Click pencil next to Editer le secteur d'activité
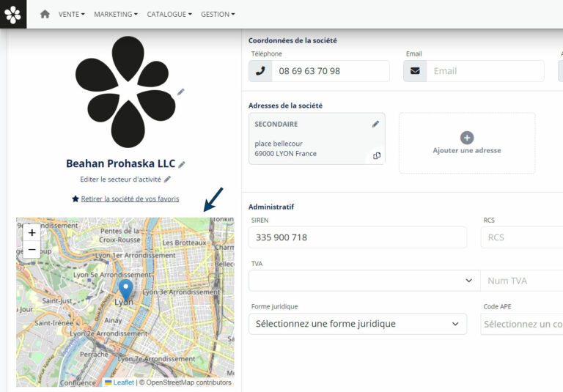The image size is (563, 392). click(167, 180)
